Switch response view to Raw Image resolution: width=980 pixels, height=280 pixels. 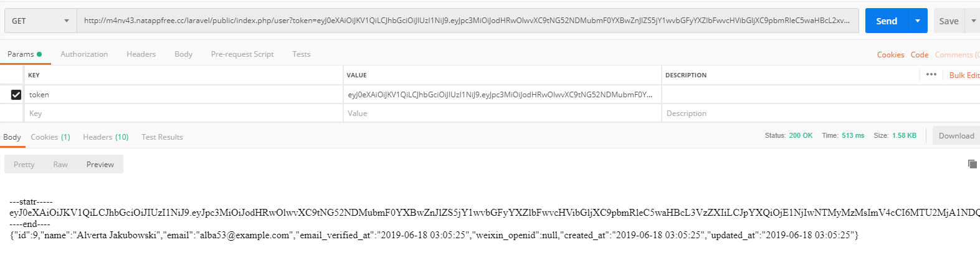[60, 165]
